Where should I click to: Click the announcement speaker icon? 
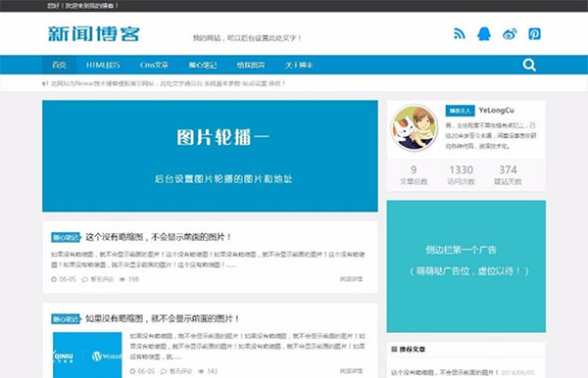click(x=45, y=84)
